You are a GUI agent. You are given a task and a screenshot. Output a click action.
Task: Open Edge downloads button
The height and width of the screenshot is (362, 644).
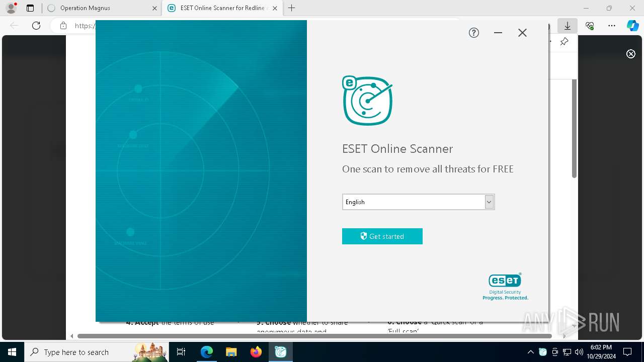(568, 26)
